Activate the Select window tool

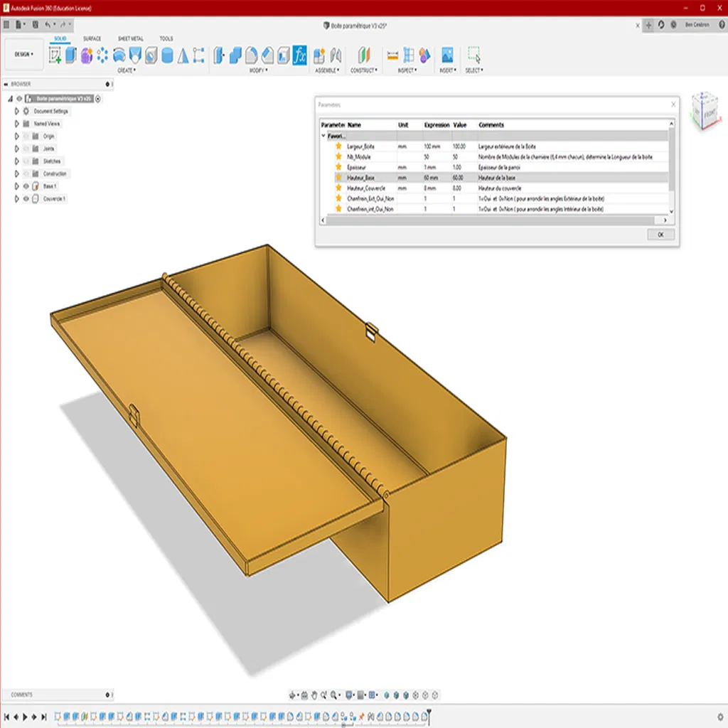pos(474,55)
